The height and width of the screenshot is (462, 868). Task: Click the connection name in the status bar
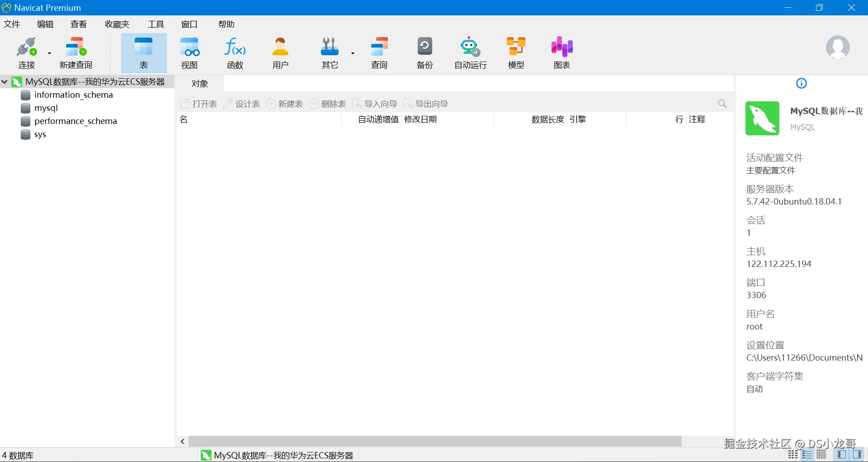pyautogui.click(x=283, y=455)
